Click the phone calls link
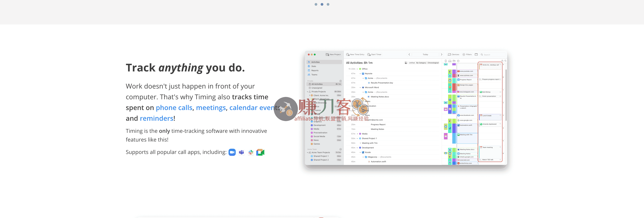Viewport: 644px width, 218px height. 174,108
